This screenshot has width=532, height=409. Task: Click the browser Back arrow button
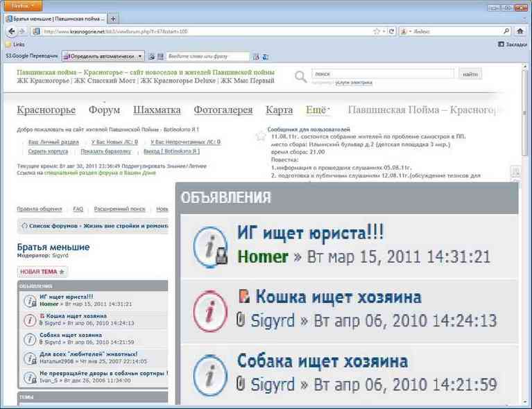(x=12, y=31)
